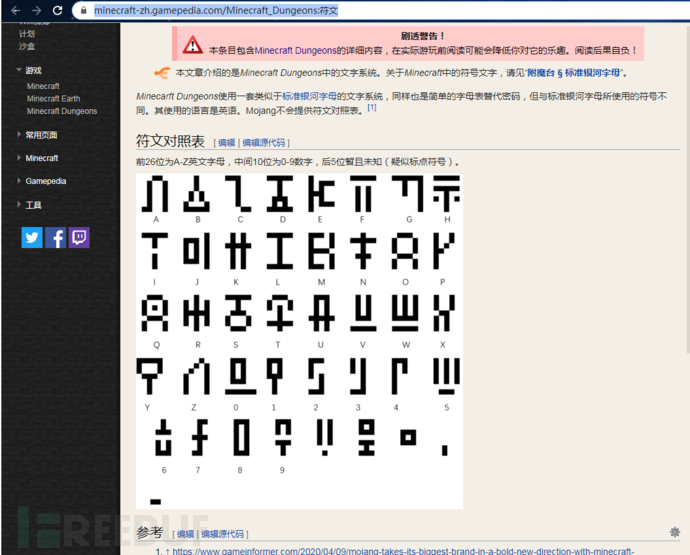The width and height of the screenshot is (690, 555).
Task: Click the orange disambiguation arrow icon
Action: 162,73
